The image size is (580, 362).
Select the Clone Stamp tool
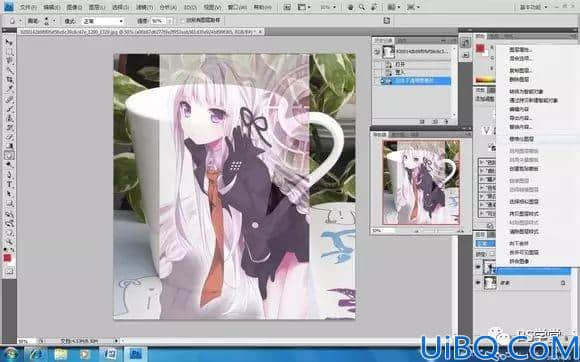point(9,118)
